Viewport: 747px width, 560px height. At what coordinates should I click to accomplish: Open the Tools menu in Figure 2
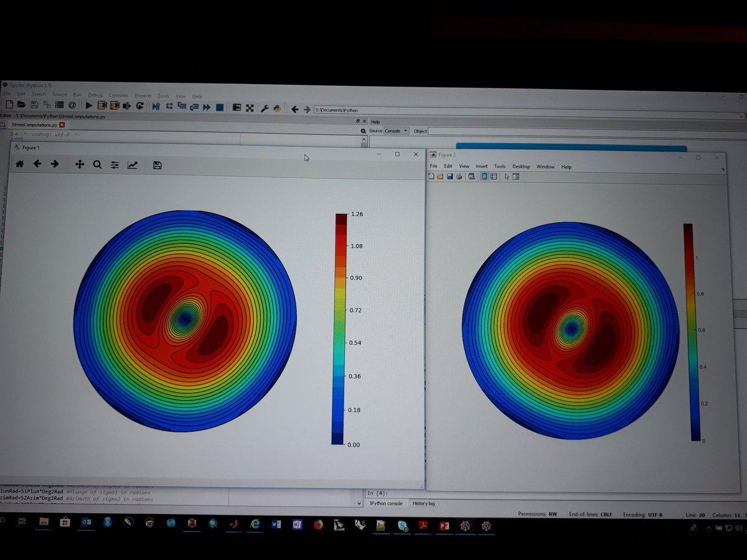pos(500,167)
